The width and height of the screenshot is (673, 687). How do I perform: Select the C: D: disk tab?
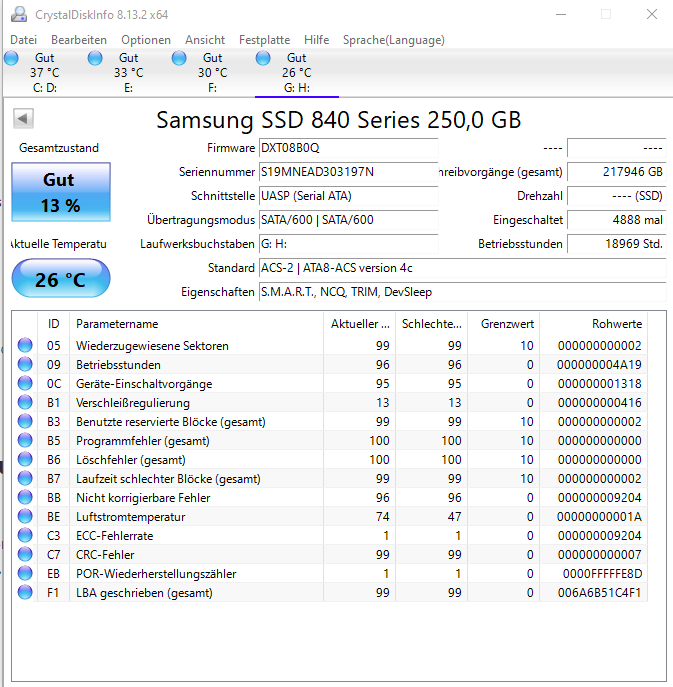tap(45, 73)
